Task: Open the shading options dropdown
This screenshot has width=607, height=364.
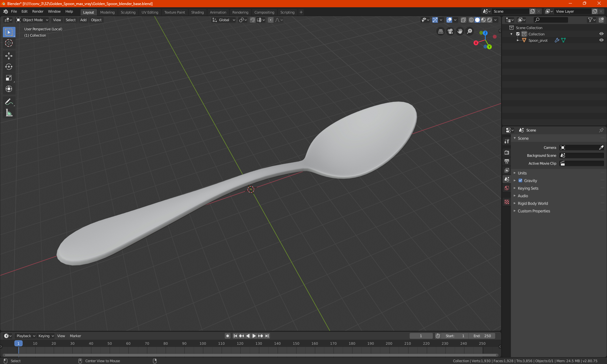Action: [x=496, y=20]
